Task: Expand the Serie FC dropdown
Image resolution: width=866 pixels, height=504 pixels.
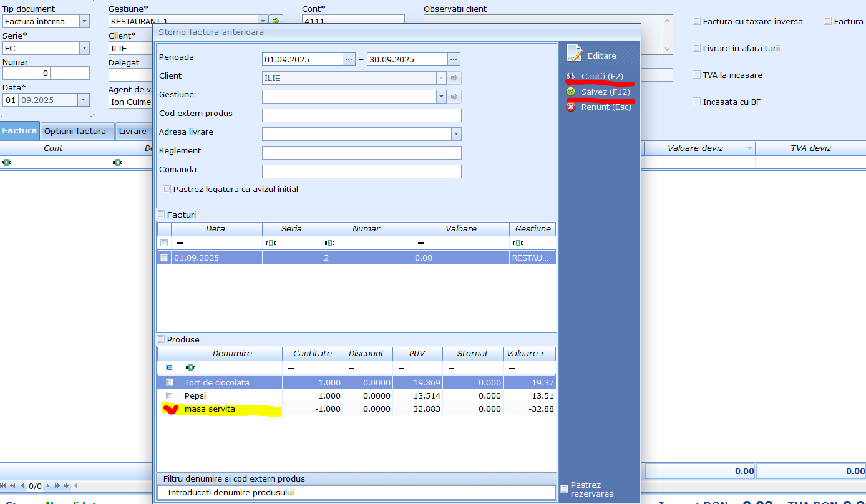Action: [x=84, y=48]
